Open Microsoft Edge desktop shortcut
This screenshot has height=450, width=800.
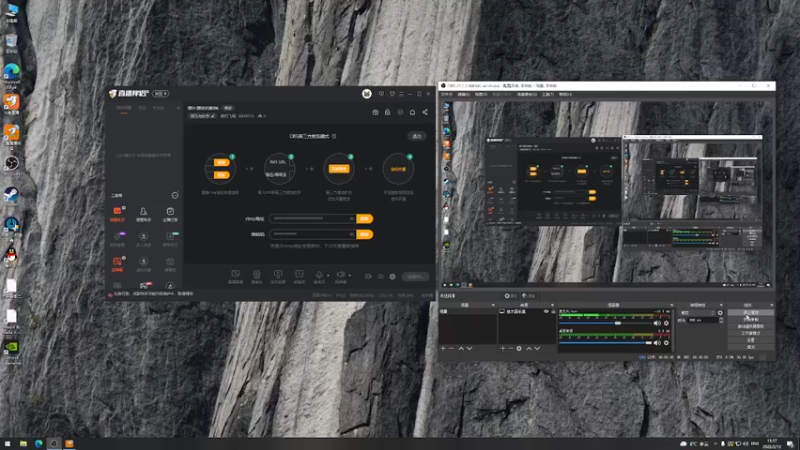12,71
